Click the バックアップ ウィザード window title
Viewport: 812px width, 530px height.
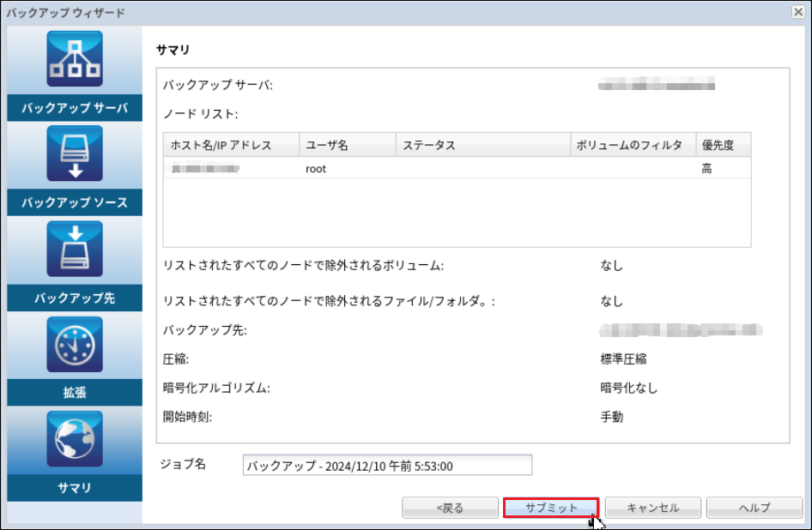pyautogui.click(x=66, y=13)
